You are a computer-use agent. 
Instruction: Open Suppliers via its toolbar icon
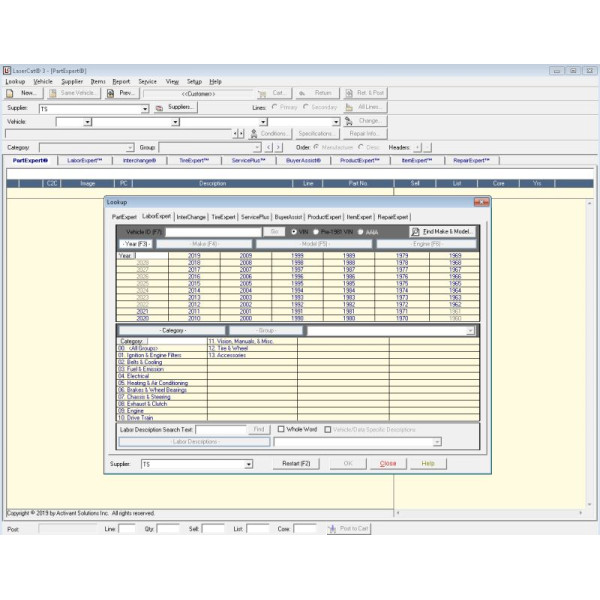(x=159, y=107)
